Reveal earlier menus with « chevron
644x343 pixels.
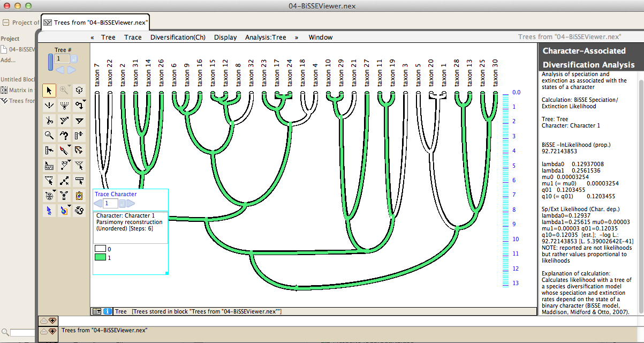point(93,38)
